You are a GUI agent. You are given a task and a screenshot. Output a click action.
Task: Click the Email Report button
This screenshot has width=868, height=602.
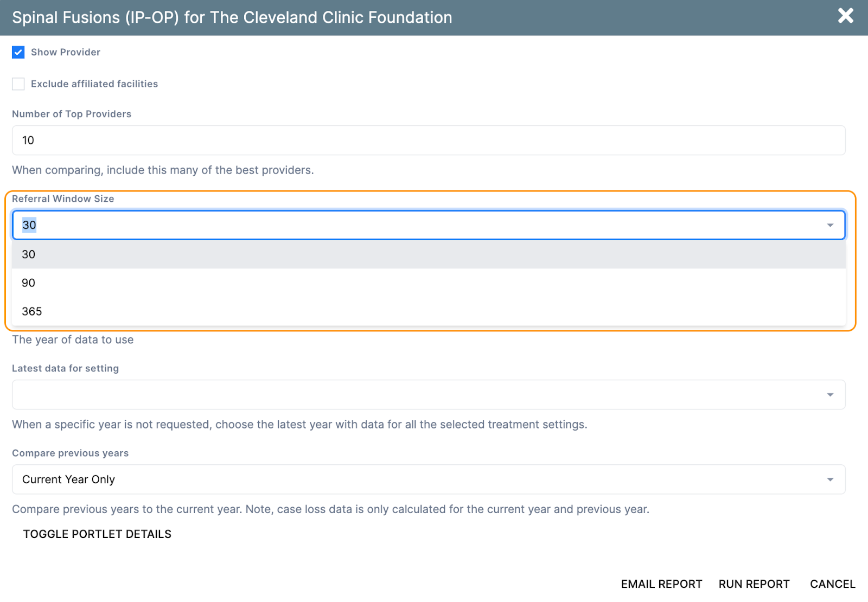tap(661, 584)
